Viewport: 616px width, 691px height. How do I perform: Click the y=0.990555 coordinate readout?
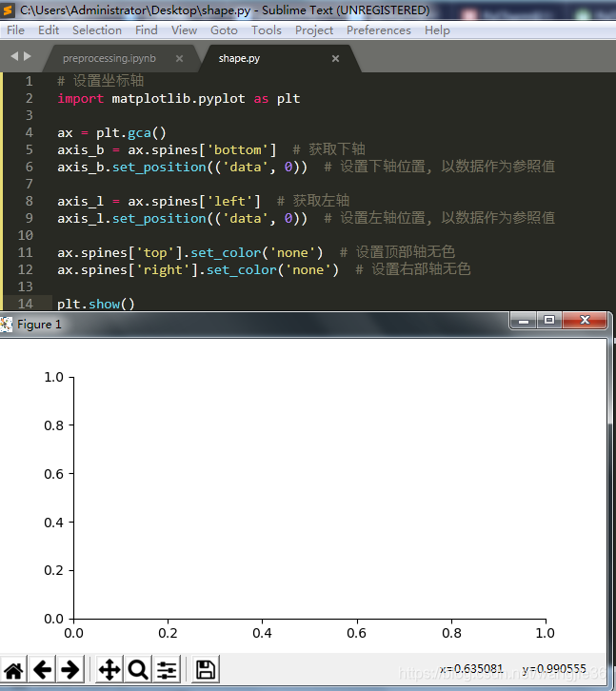(554, 669)
